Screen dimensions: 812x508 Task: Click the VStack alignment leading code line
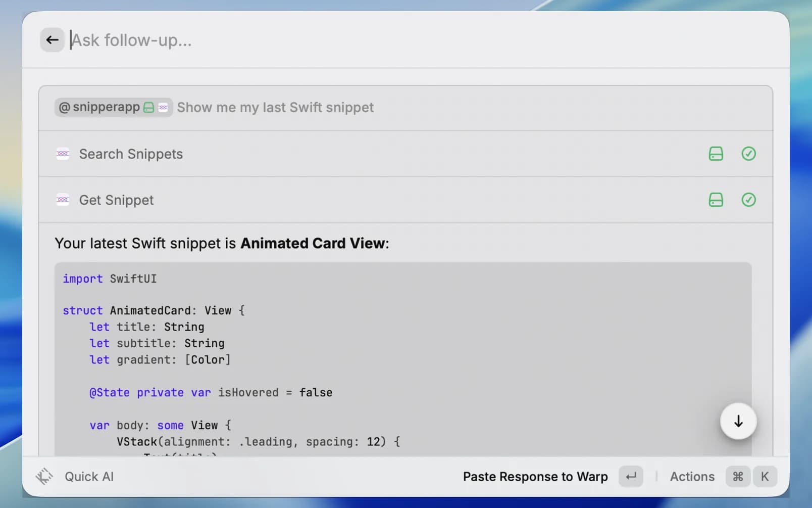259,441
